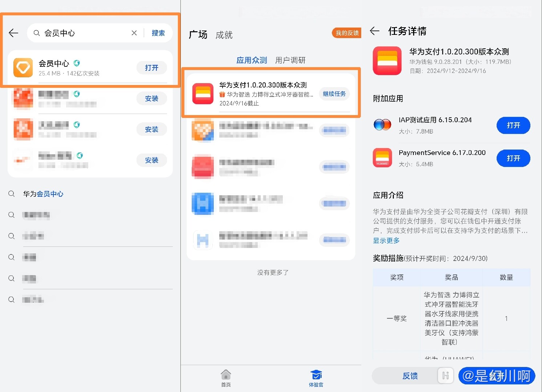
Task: Tap the 反馈 button at the bottom
Action: 410,376
